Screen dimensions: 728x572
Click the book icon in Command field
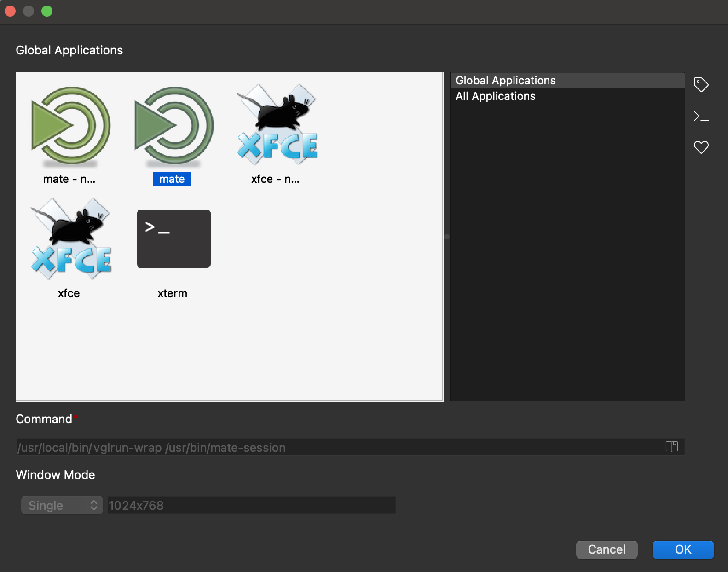click(672, 446)
